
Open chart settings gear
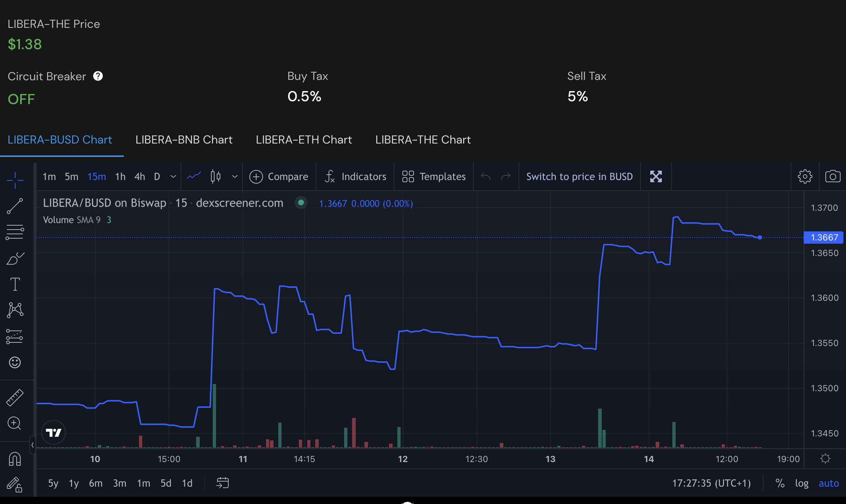click(x=805, y=176)
